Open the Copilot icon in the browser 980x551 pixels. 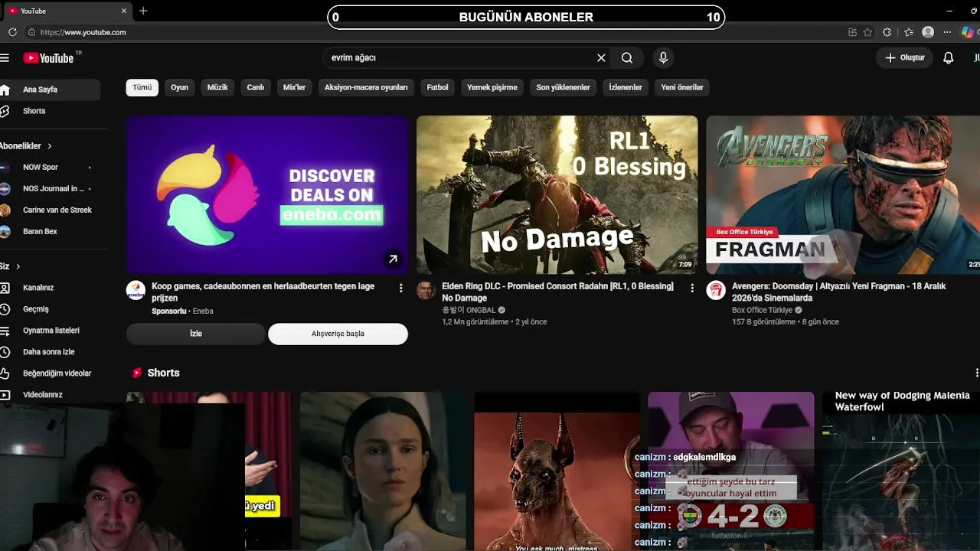(968, 32)
